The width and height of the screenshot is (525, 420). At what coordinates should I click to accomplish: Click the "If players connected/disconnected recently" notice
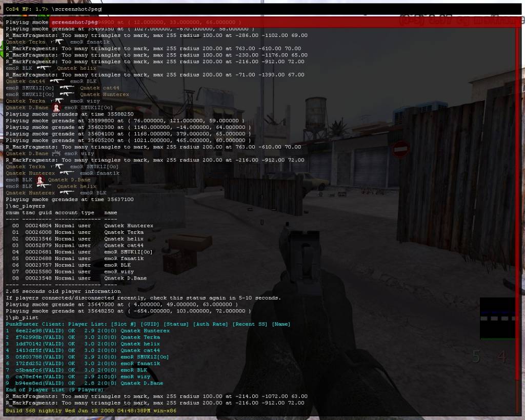[144, 298]
